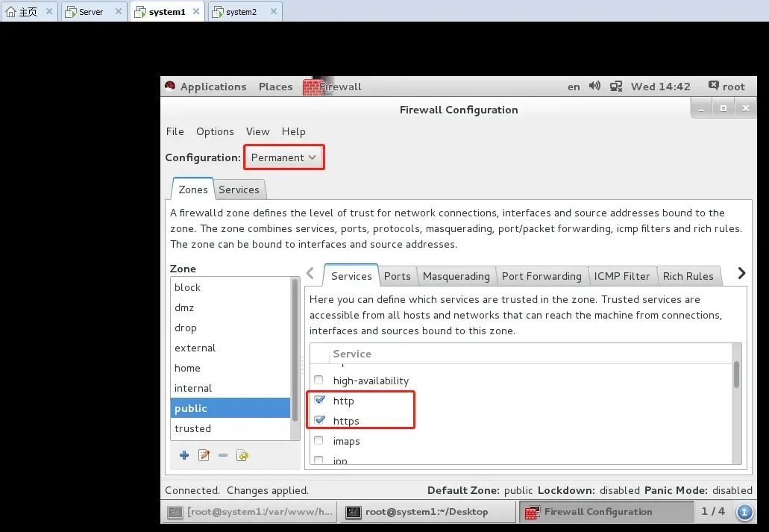Uncheck the https service checkbox

[320, 420]
